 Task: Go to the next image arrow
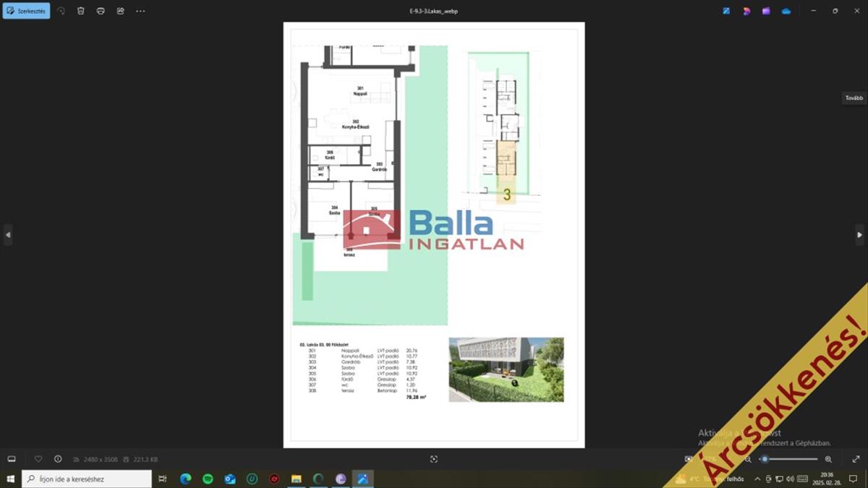pos(859,234)
